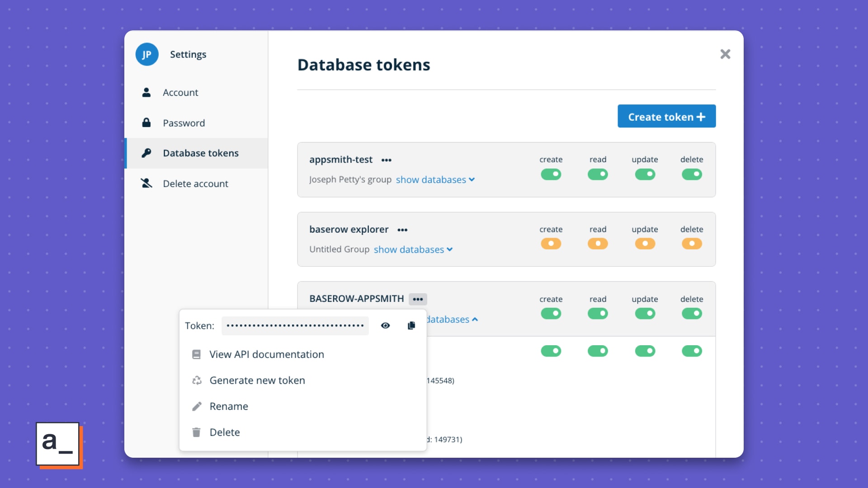The height and width of the screenshot is (488, 868).
Task: Click the Create token button
Action: pyautogui.click(x=666, y=117)
